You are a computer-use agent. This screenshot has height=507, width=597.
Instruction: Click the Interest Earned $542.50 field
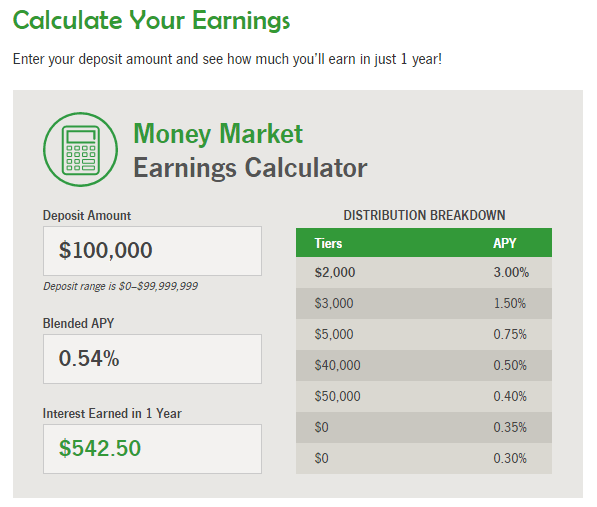pyautogui.click(x=152, y=449)
